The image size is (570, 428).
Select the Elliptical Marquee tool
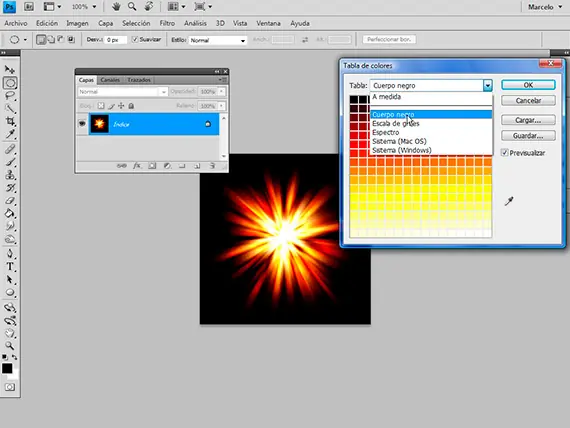point(10,83)
